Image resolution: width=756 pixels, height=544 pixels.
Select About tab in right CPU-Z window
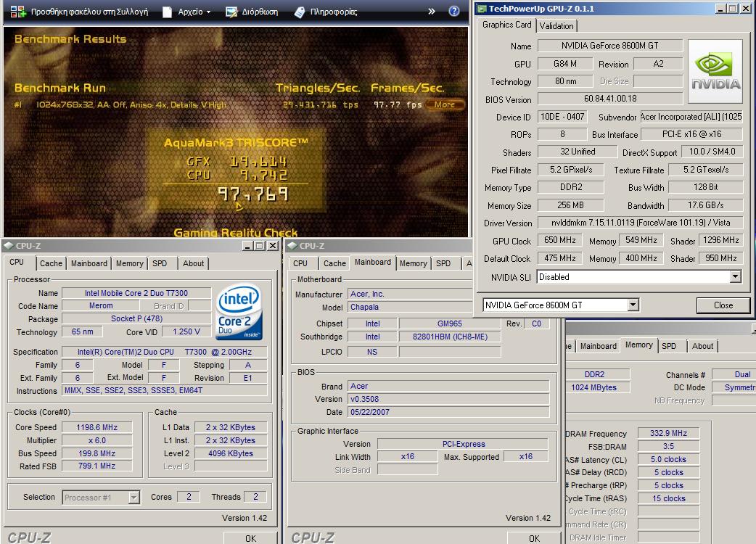(x=702, y=346)
